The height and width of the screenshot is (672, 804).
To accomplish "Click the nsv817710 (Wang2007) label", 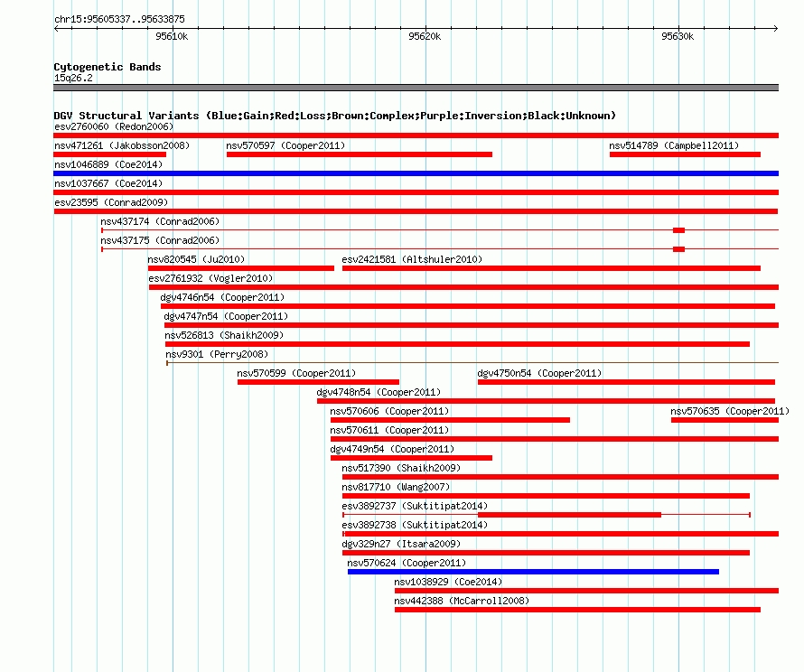I will 396,487.
